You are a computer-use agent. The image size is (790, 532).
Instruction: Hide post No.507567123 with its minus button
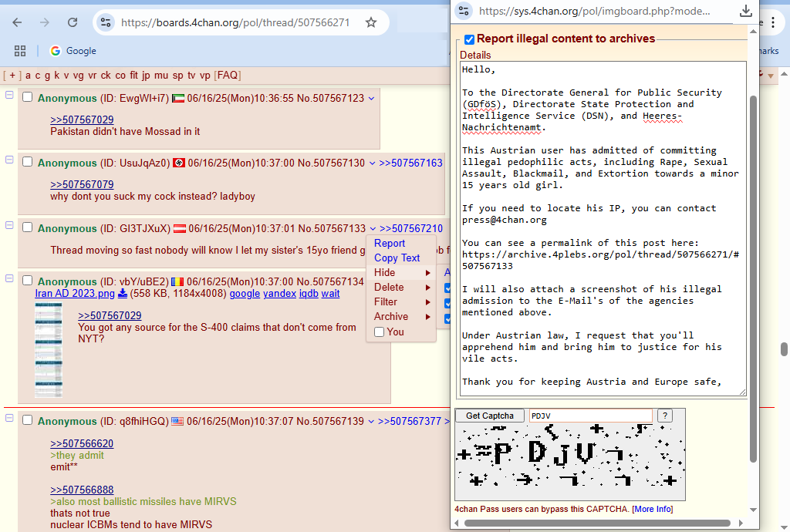tap(9, 95)
